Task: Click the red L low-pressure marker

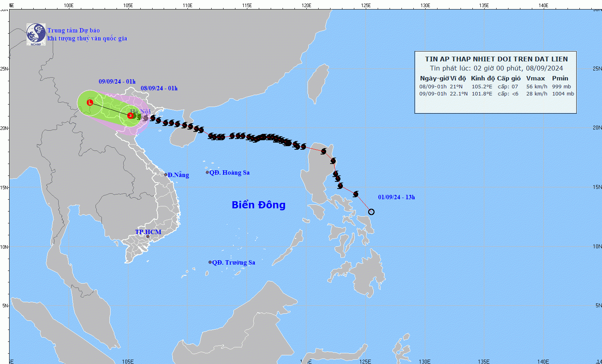Action: (90, 103)
